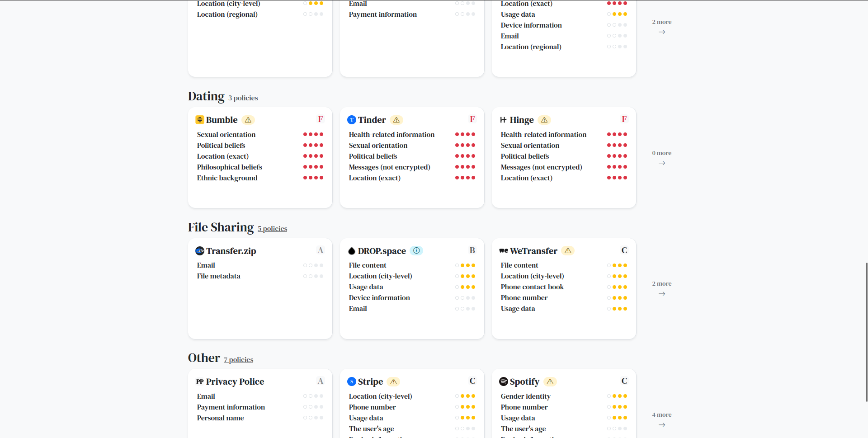This screenshot has height=438, width=868.
Task: Open the 5 policies link under File Sharing
Action: (x=272, y=228)
